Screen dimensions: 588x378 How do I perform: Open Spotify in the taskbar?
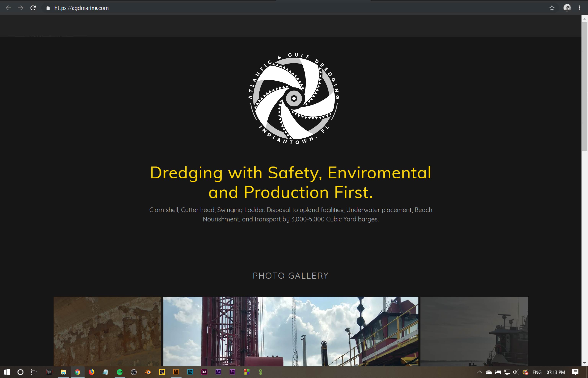[120, 372]
